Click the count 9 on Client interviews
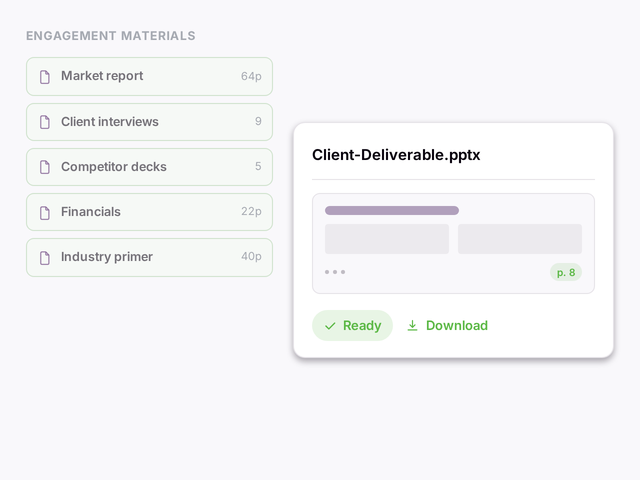 click(x=258, y=121)
